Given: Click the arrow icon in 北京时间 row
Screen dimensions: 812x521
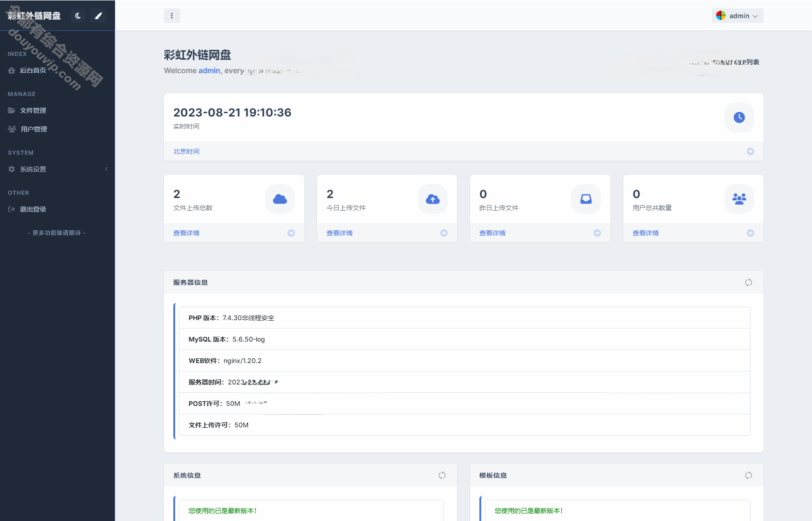Looking at the screenshot, I should click(x=751, y=151).
